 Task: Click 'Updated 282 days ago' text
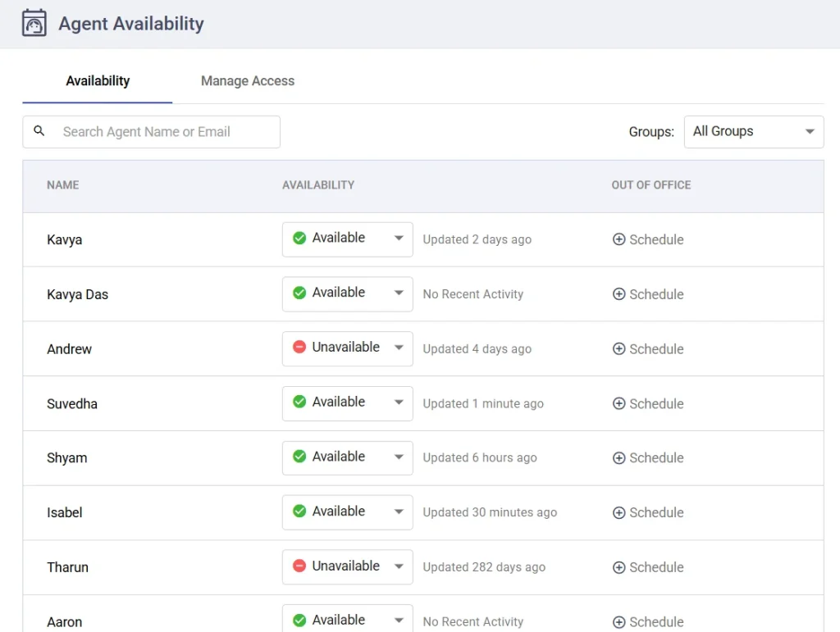[484, 567]
